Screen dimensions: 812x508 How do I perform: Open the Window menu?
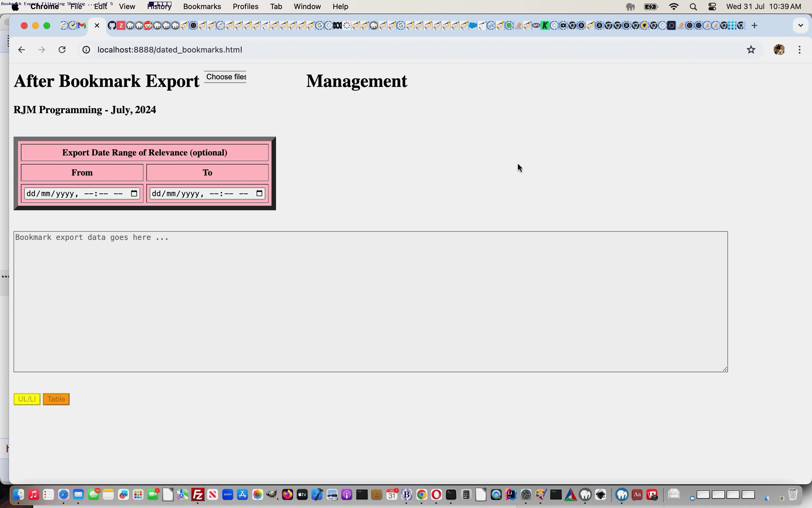pos(307,7)
